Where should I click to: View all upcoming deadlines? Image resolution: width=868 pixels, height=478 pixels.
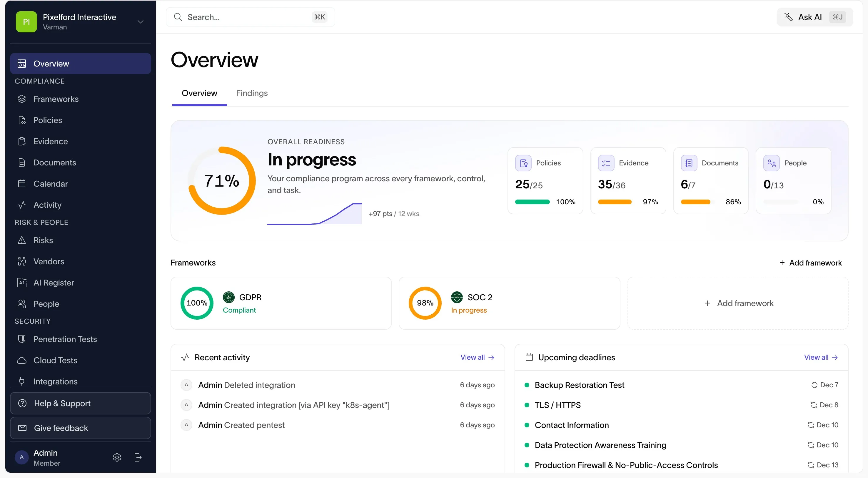[x=821, y=357]
